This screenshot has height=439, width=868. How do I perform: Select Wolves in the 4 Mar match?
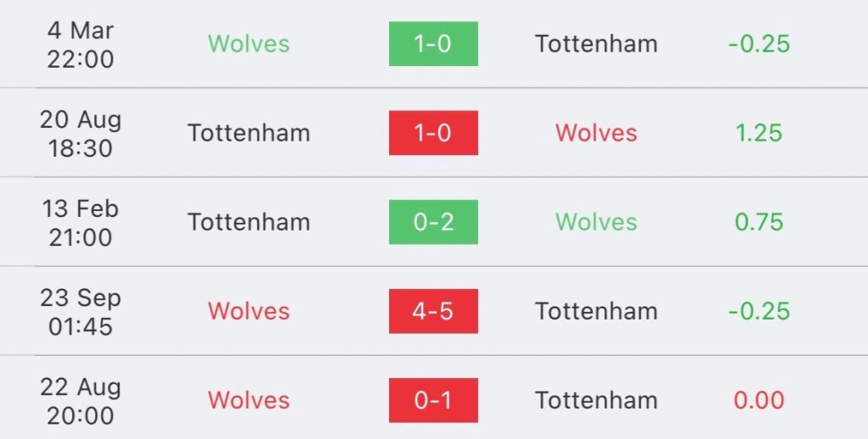coord(249,44)
